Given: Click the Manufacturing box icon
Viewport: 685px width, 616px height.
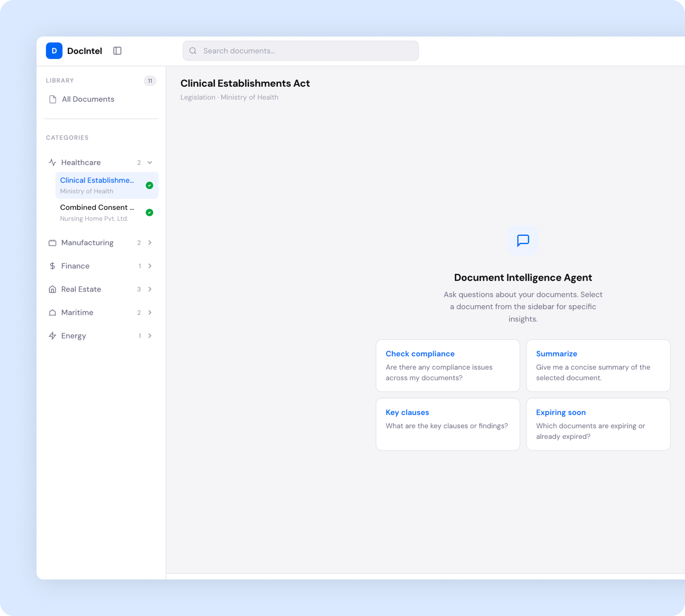Looking at the screenshot, I should click(52, 243).
